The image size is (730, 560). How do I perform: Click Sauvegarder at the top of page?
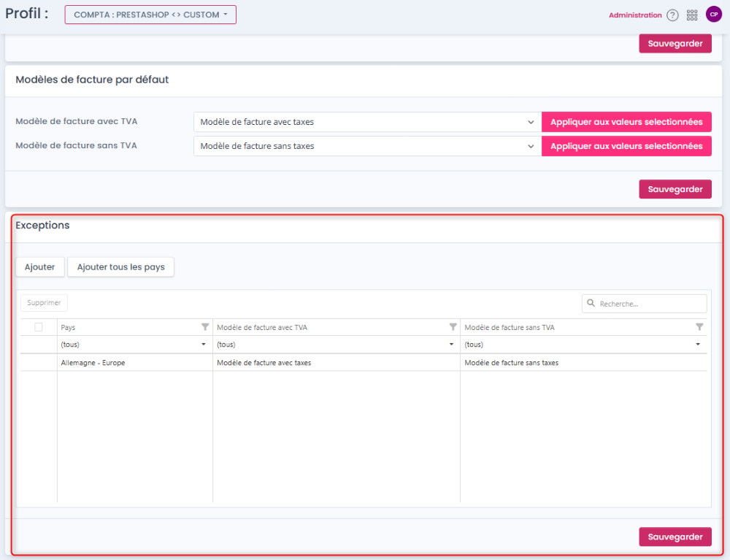(675, 43)
